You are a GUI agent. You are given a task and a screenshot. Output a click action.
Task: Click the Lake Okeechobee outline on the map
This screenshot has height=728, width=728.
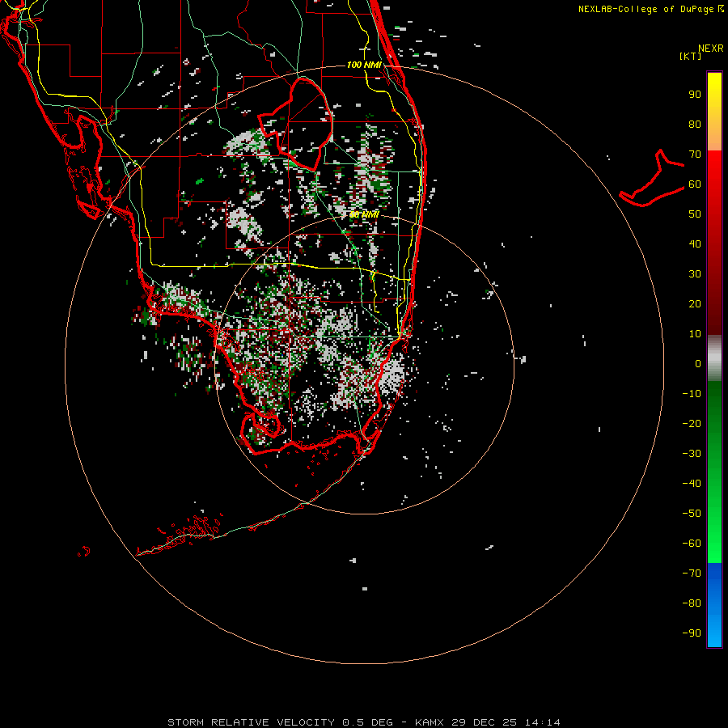pyautogui.click(x=295, y=124)
